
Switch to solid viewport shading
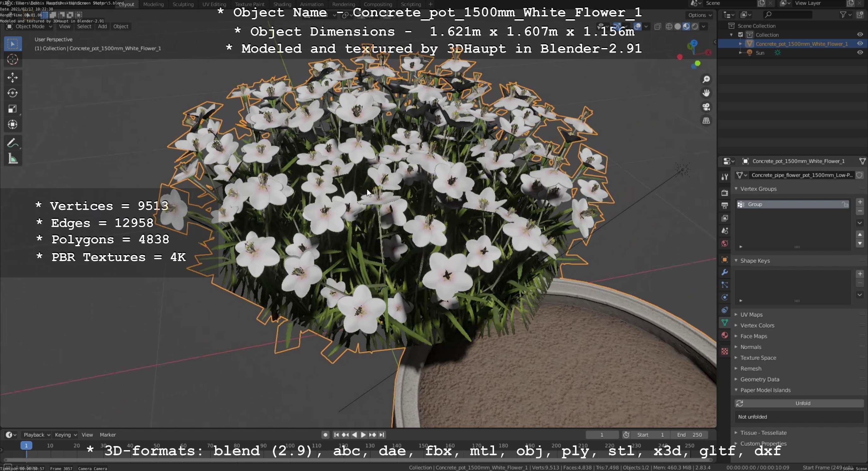pyautogui.click(x=678, y=27)
